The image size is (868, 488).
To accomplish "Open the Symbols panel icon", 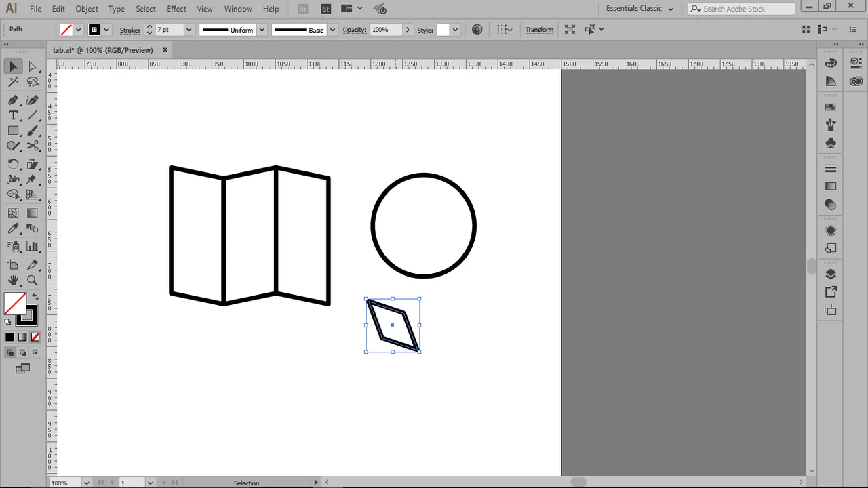I will click(x=831, y=143).
